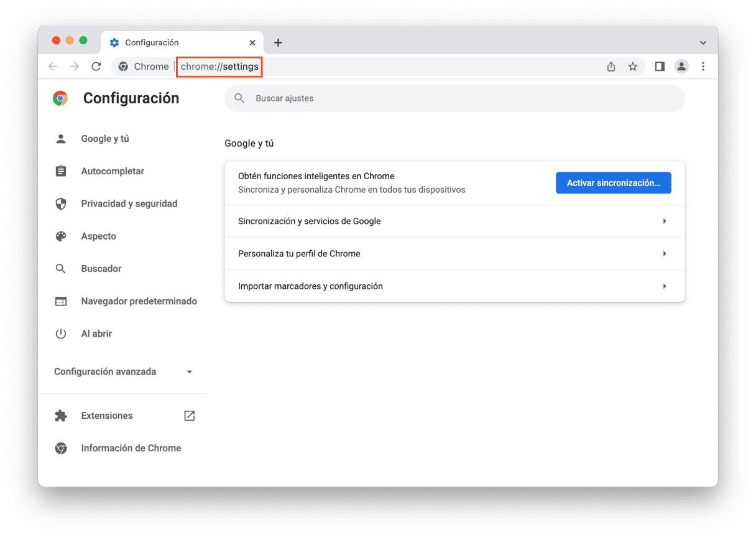Open Chrome three-dot menu
This screenshot has width=756, height=537.
coord(703,67)
